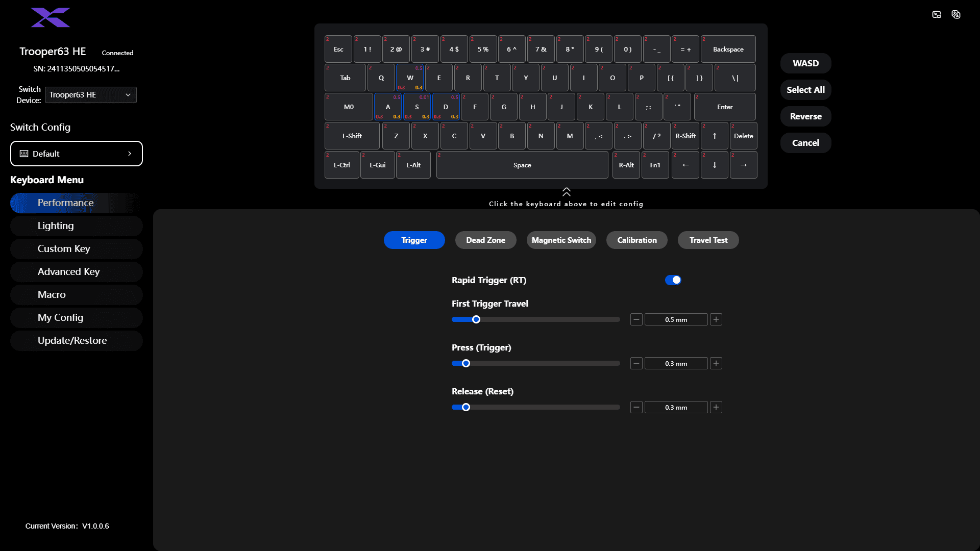Click the First Trigger Travel value field
The height and width of the screenshot is (551, 980).
pos(676,319)
